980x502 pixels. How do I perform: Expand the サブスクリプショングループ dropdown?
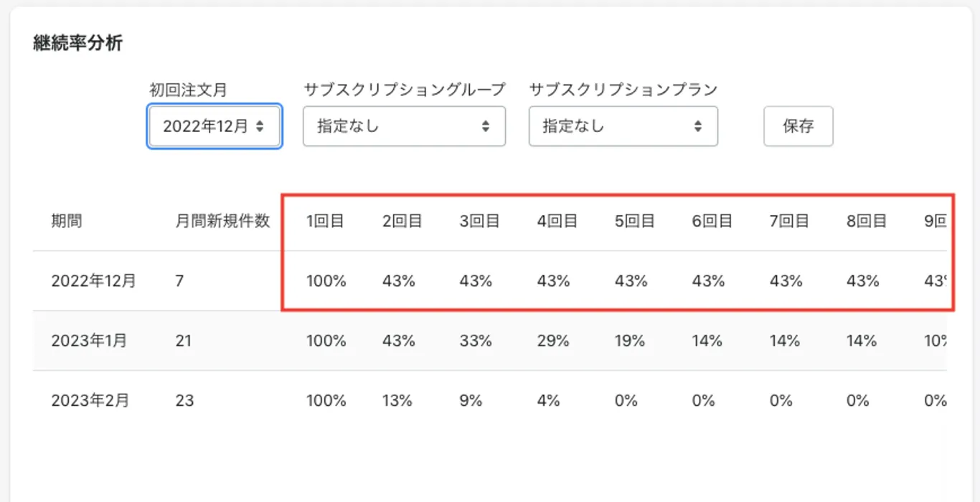pos(404,126)
